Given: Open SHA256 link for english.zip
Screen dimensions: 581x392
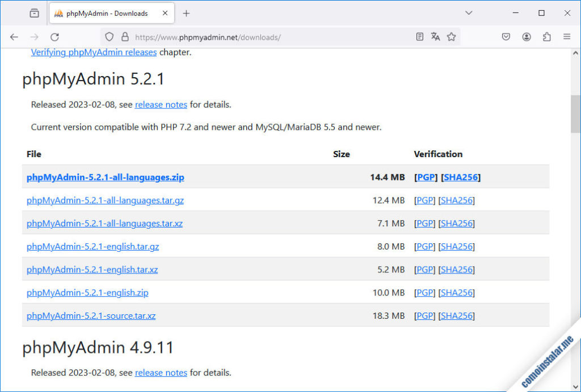Looking at the screenshot, I should tap(457, 293).
